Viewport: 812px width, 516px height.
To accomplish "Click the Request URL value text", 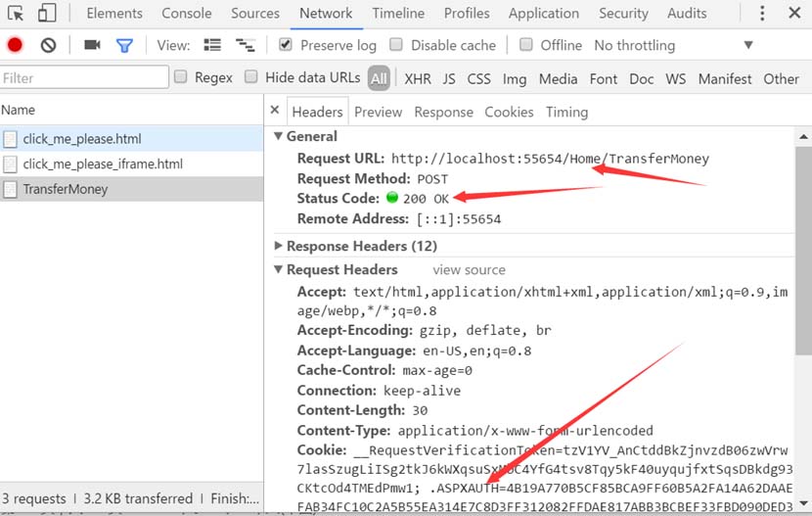I will (x=550, y=159).
